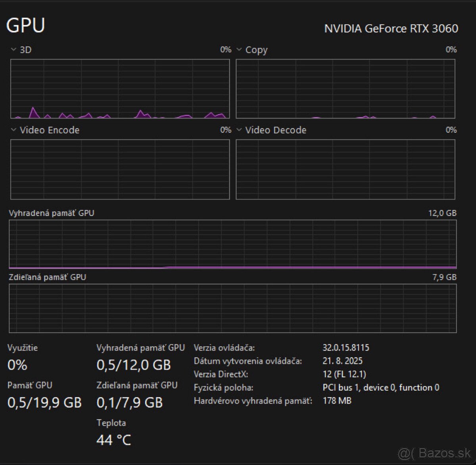Click the 3D usage graph

(120, 89)
